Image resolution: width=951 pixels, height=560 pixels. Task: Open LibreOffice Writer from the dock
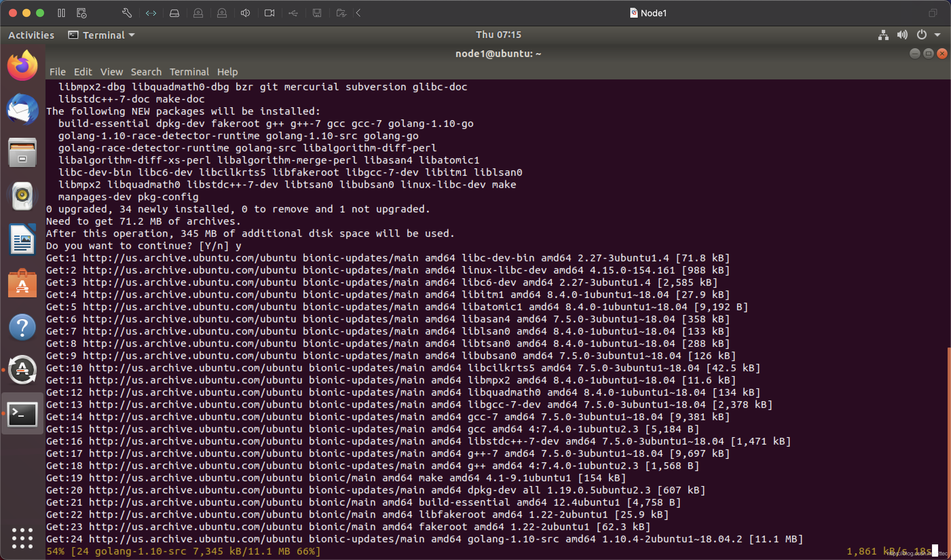tap(22, 240)
